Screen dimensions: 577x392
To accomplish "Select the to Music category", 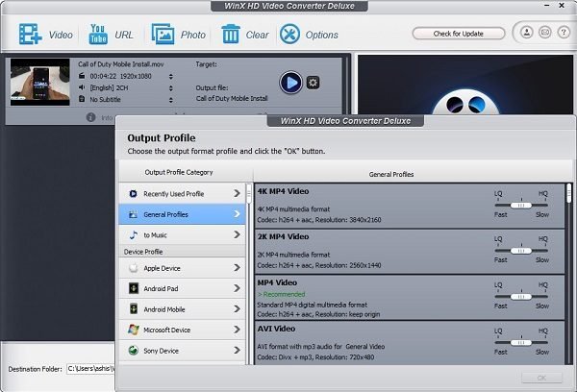I will pos(182,235).
